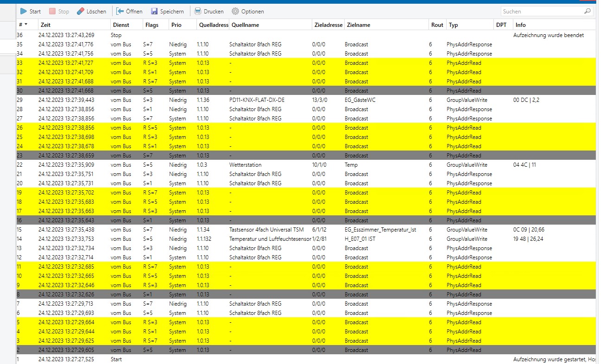The image size is (612, 364).
Task: Click the Drucken button label
Action: (x=214, y=11)
